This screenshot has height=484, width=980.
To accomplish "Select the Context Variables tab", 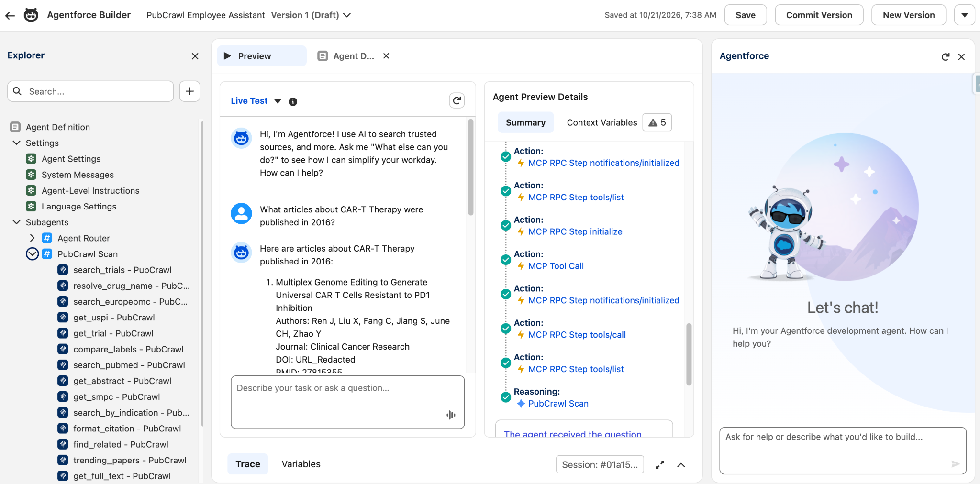I will [x=601, y=122].
